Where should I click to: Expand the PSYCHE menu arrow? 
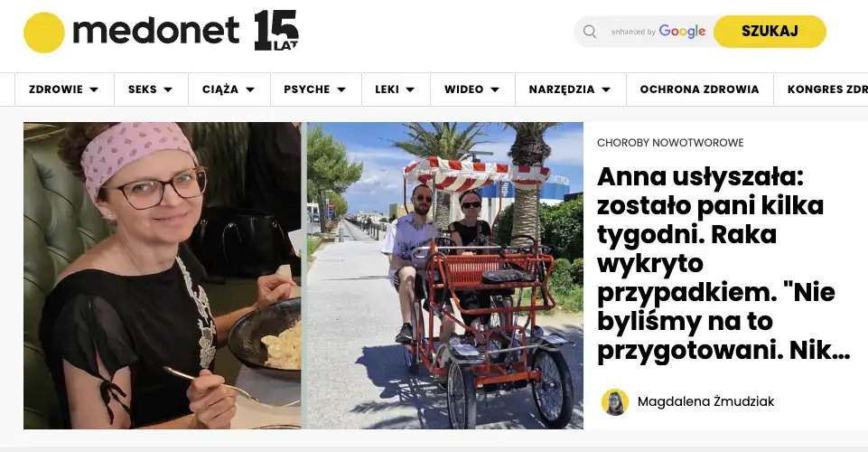341,89
